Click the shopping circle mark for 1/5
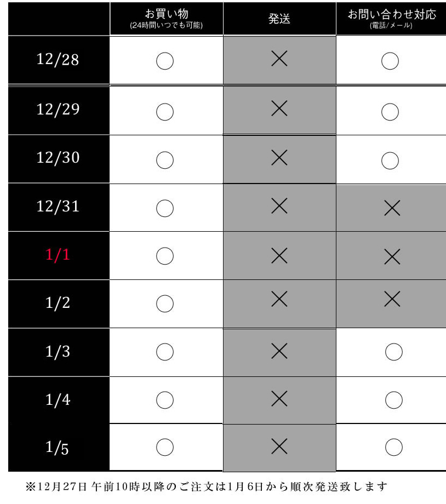Screen dimensions: 446x504 pyautogui.click(x=165, y=448)
